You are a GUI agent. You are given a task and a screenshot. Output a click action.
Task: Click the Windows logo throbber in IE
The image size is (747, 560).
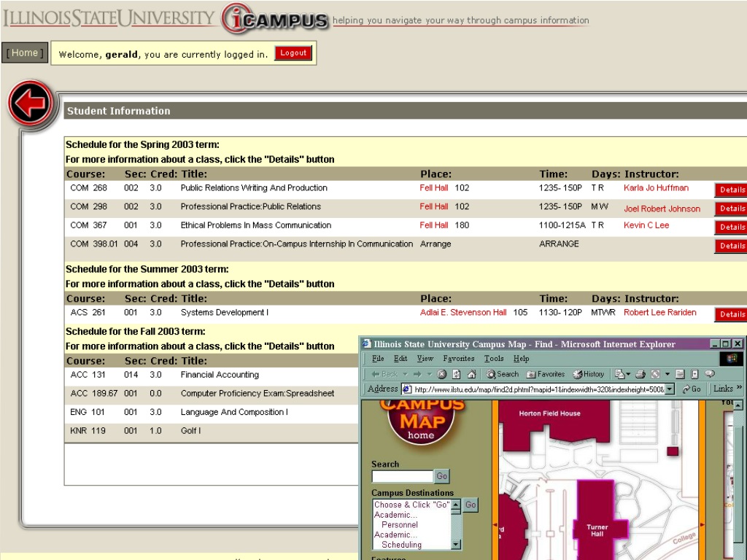click(731, 359)
